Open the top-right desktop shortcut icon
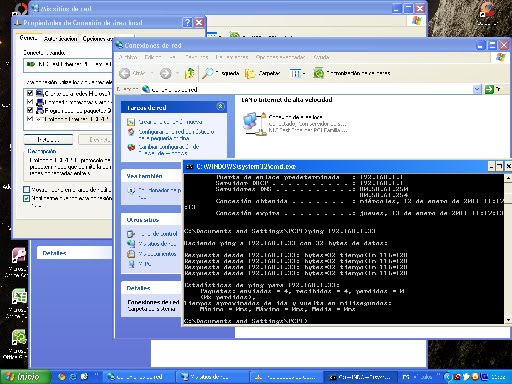The height and width of the screenshot is (384, 512). point(487,10)
